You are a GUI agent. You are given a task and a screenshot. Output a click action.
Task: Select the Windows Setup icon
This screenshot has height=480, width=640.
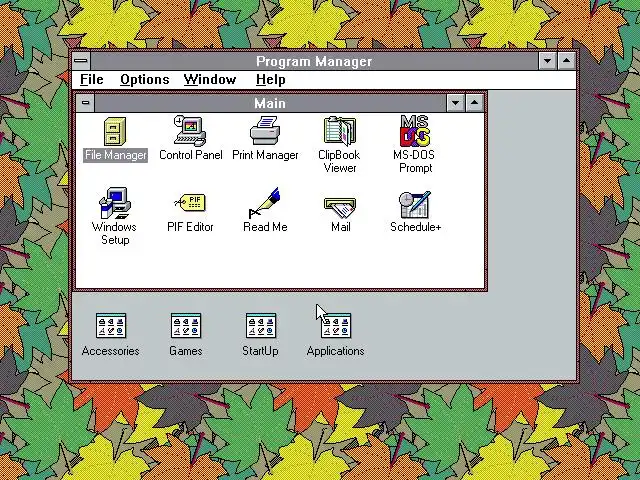click(115, 203)
